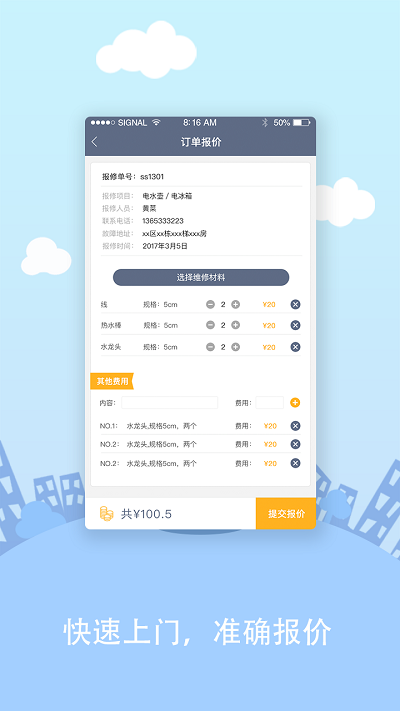The image size is (400, 711).
Task: Tap the ¥20 price of 线
Action: point(269,305)
